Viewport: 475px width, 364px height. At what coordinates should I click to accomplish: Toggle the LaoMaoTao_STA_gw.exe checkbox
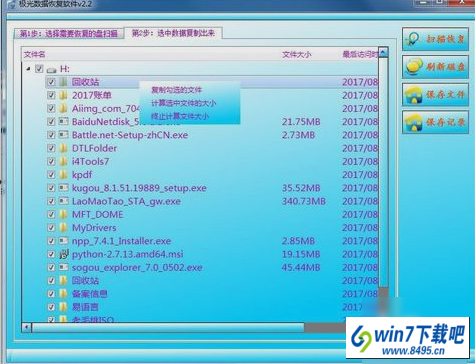pyautogui.click(x=51, y=201)
